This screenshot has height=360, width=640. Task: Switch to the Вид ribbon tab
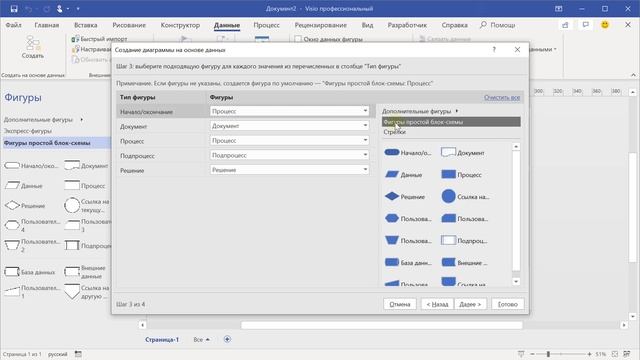click(367, 25)
